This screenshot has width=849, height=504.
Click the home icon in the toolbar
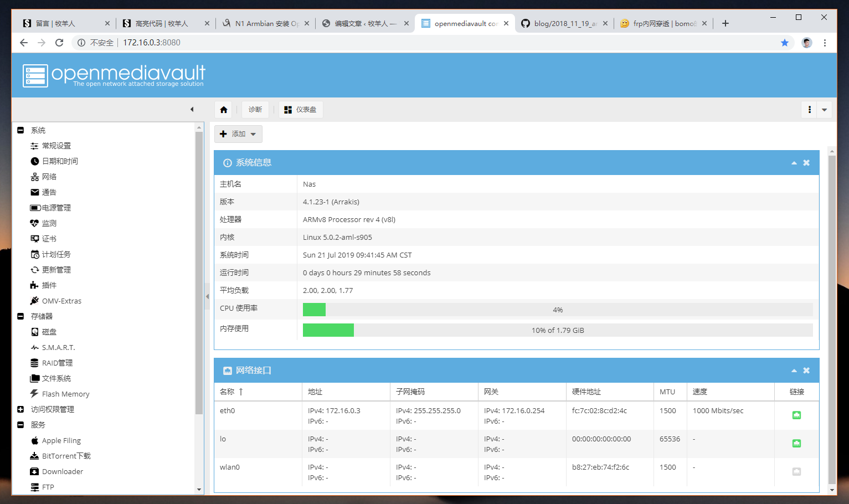(224, 110)
